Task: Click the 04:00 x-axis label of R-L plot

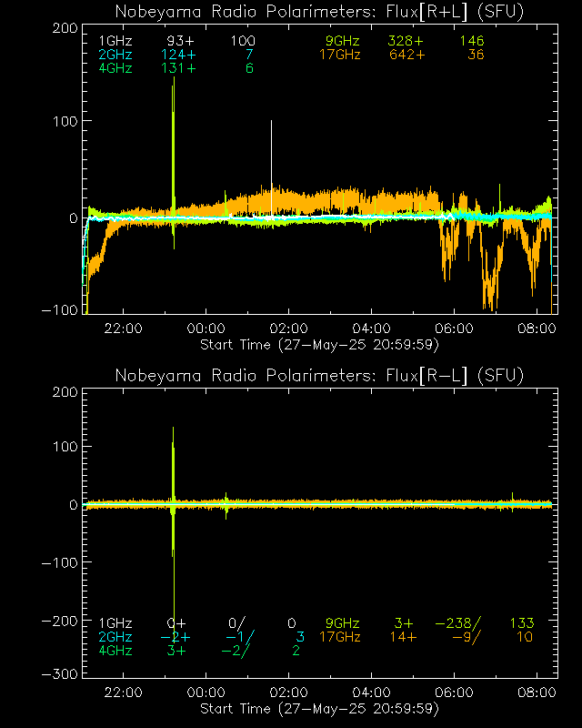Action: pyautogui.click(x=371, y=693)
